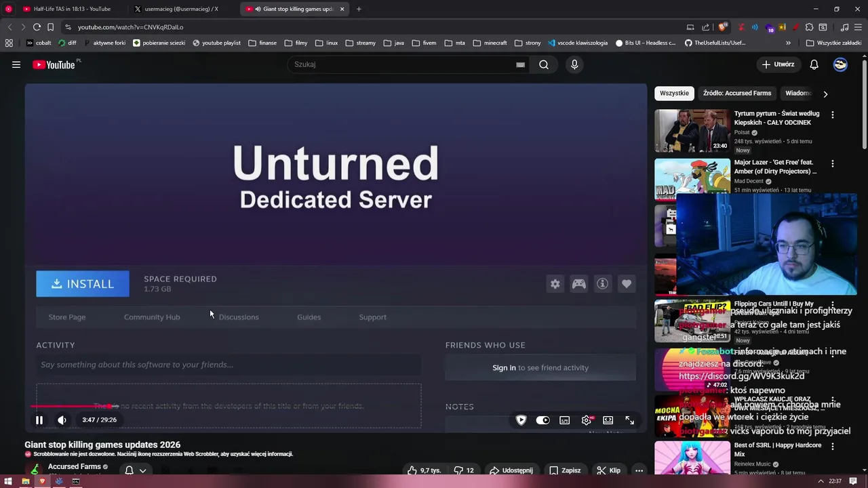
Task: Click the Udostępnij share button
Action: 511,470
